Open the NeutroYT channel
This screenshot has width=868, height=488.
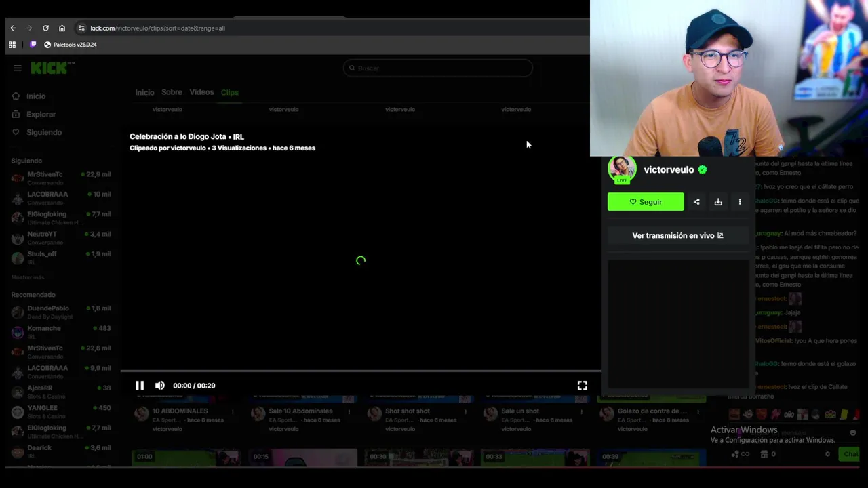(61, 238)
